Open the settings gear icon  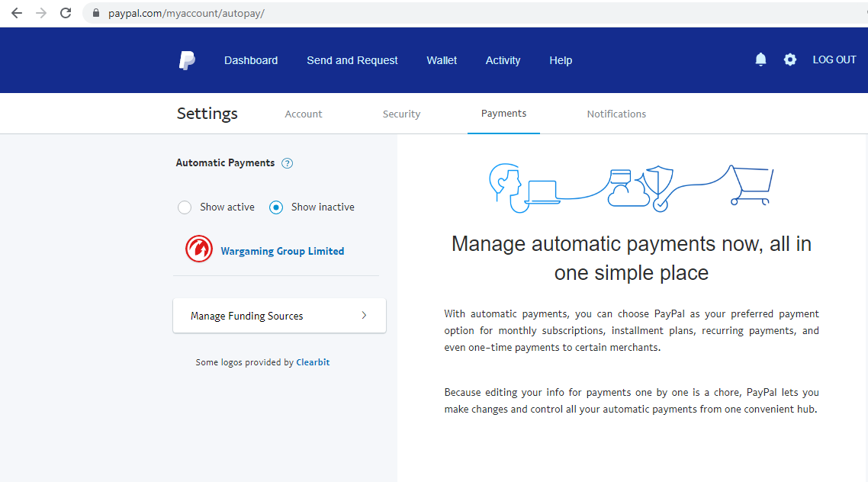click(790, 59)
